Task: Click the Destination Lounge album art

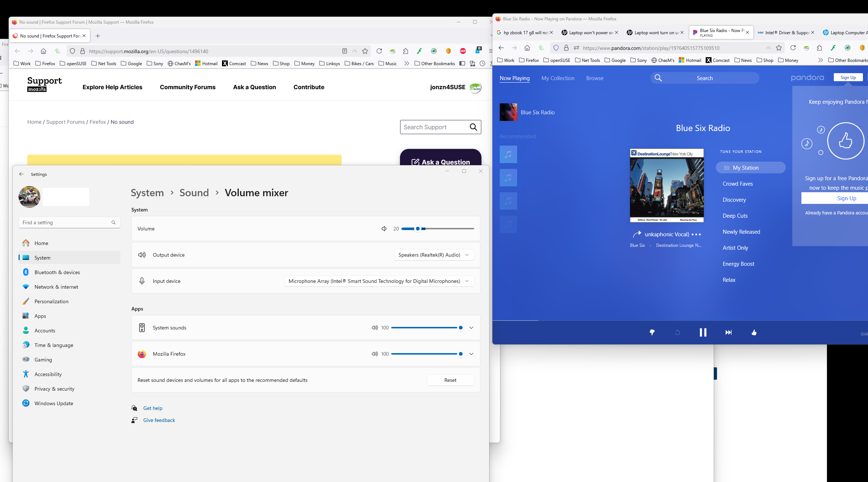Action: tap(667, 185)
